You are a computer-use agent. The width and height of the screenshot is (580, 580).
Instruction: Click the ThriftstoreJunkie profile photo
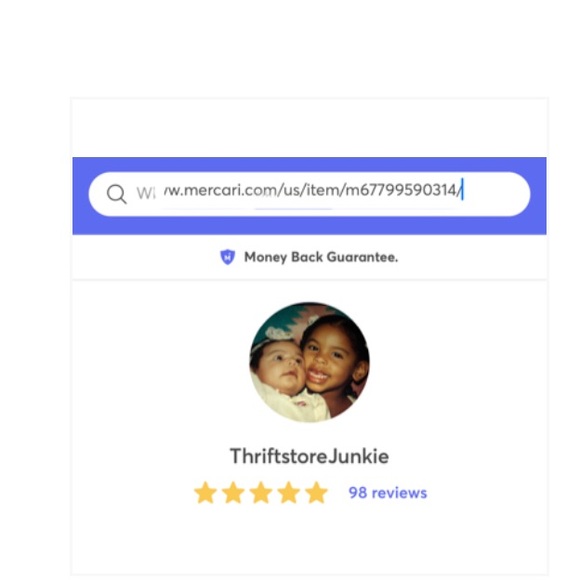tap(309, 362)
